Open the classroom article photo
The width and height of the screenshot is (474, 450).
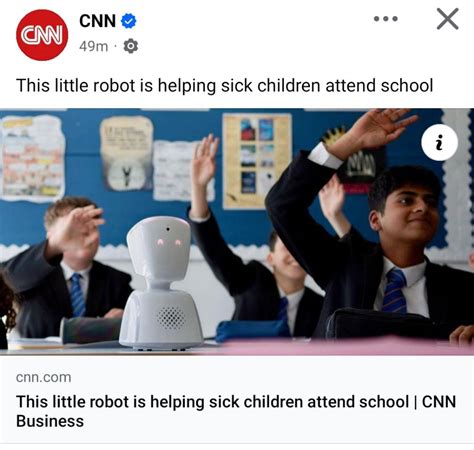click(237, 232)
